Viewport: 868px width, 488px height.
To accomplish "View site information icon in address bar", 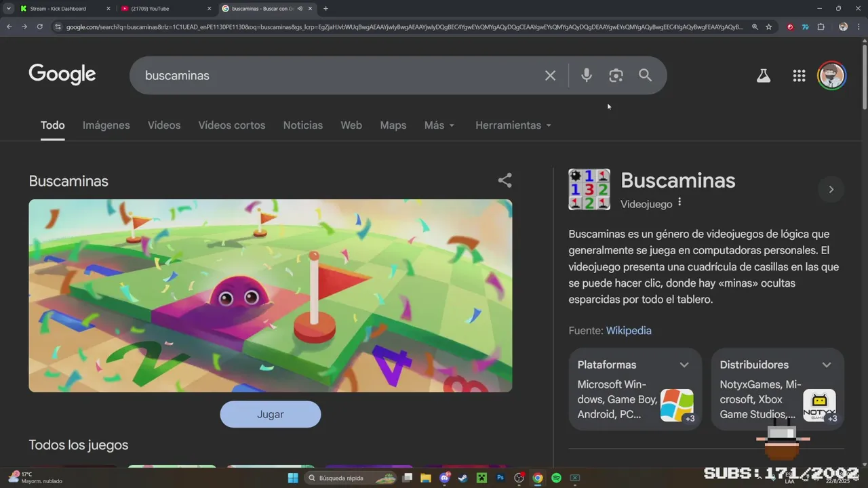I will (58, 27).
